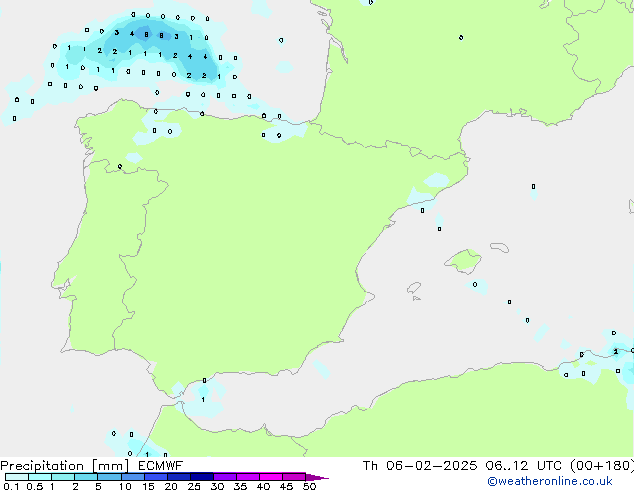
Task: Click the '10' legend scale label
Action: coord(125,486)
